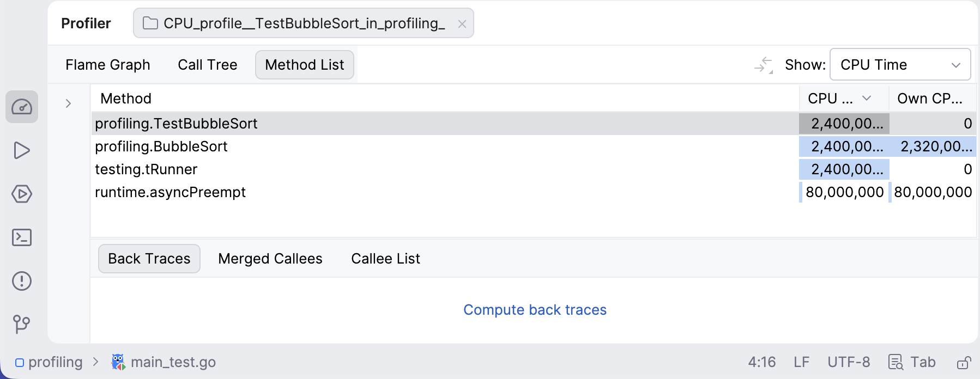980x379 pixels.
Task: Click the Compute back traces link
Action: pyautogui.click(x=534, y=309)
